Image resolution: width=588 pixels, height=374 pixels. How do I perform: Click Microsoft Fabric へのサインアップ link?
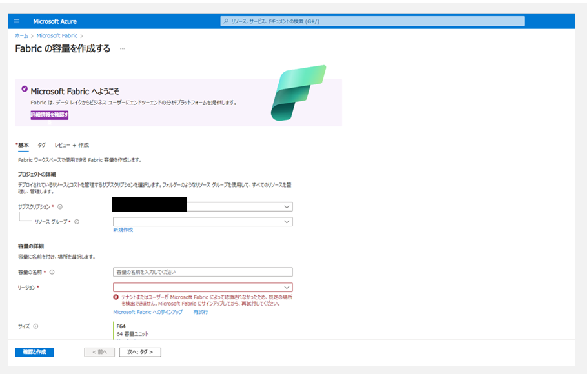tap(148, 312)
